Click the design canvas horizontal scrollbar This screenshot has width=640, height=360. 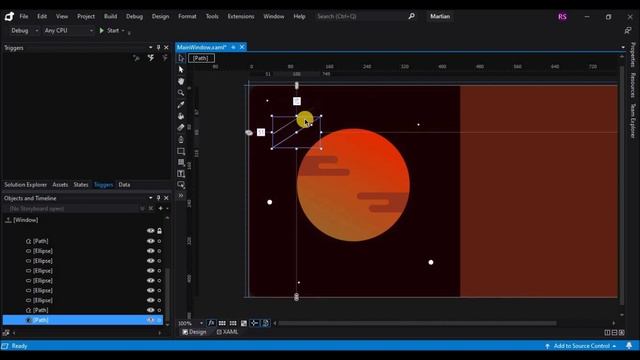pos(418,323)
